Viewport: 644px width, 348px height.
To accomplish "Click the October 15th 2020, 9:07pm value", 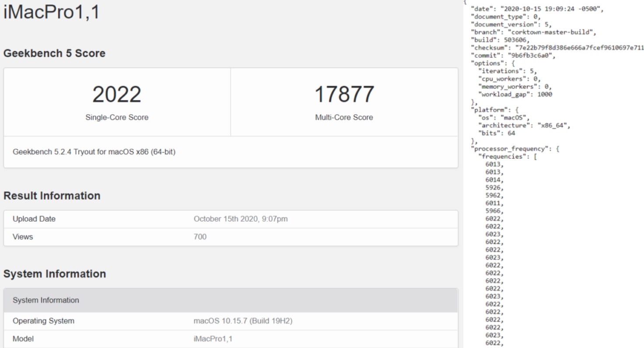I will (x=241, y=219).
